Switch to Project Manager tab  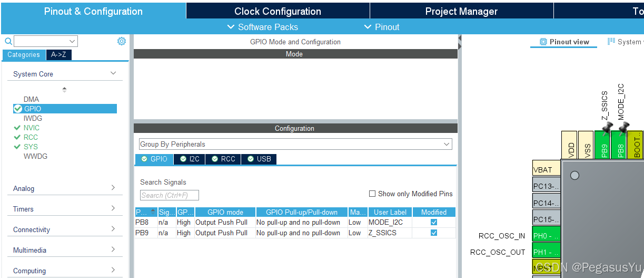click(461, 11)
